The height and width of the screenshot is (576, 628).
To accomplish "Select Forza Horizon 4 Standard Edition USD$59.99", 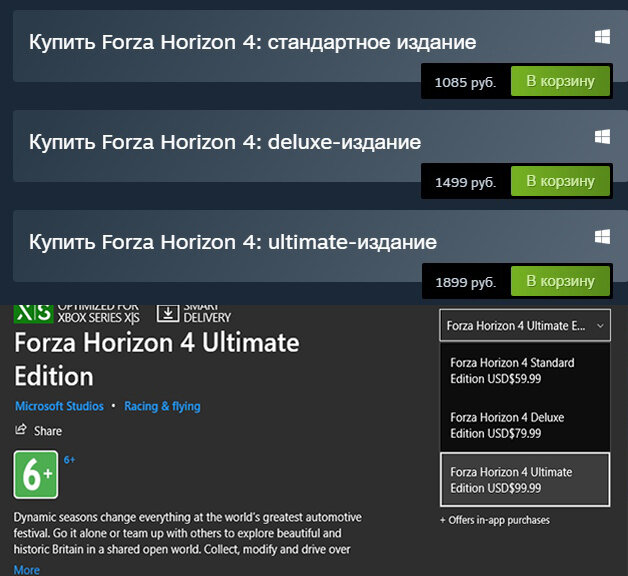I will point(525,371).
